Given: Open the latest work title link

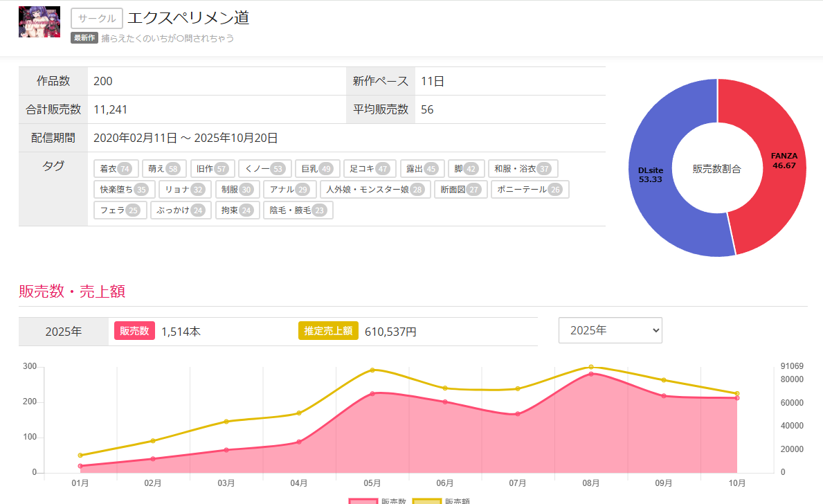Looking at the screenshot, I should [168, 38].
